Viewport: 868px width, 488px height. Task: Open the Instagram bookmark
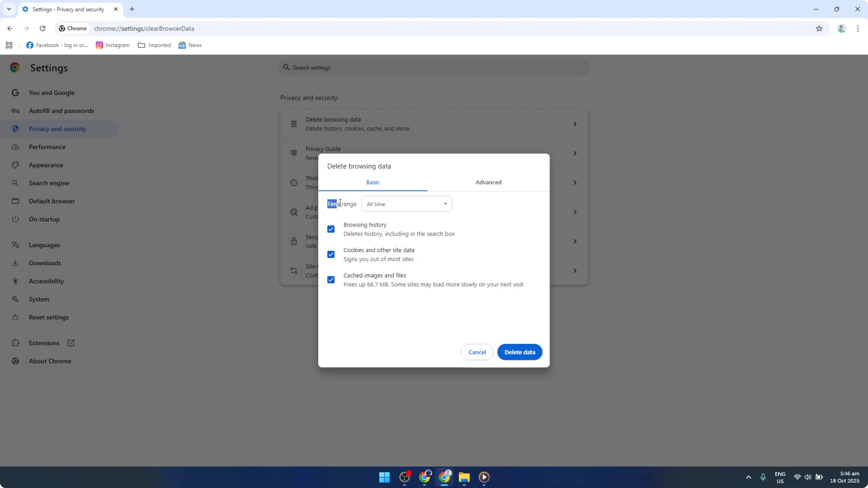(113, 45)
